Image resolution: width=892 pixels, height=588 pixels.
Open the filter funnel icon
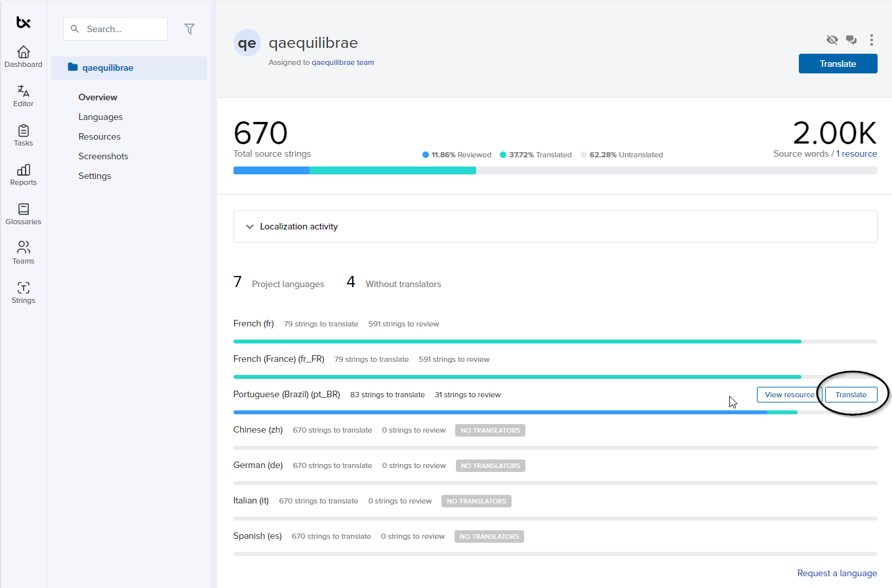pyautogui.click(x=190, y=29)
